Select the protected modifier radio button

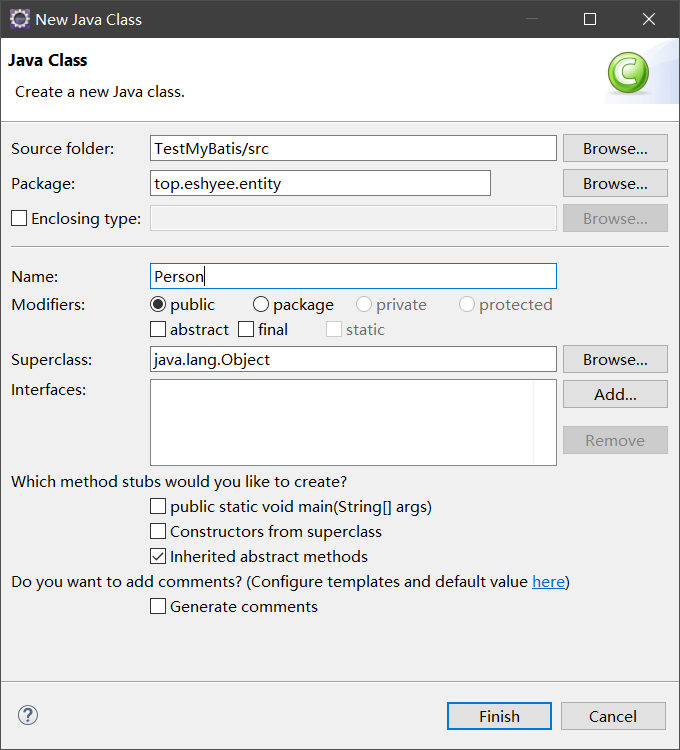tap(466, 304)
